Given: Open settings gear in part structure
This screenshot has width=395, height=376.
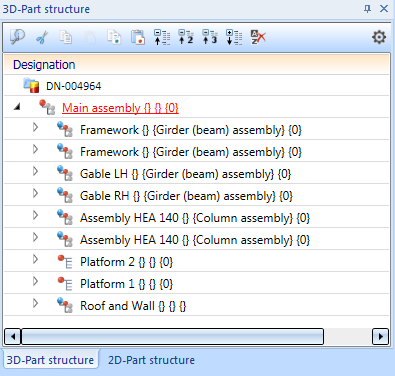Looking at the screenshot, I should [x=379, y=37].
